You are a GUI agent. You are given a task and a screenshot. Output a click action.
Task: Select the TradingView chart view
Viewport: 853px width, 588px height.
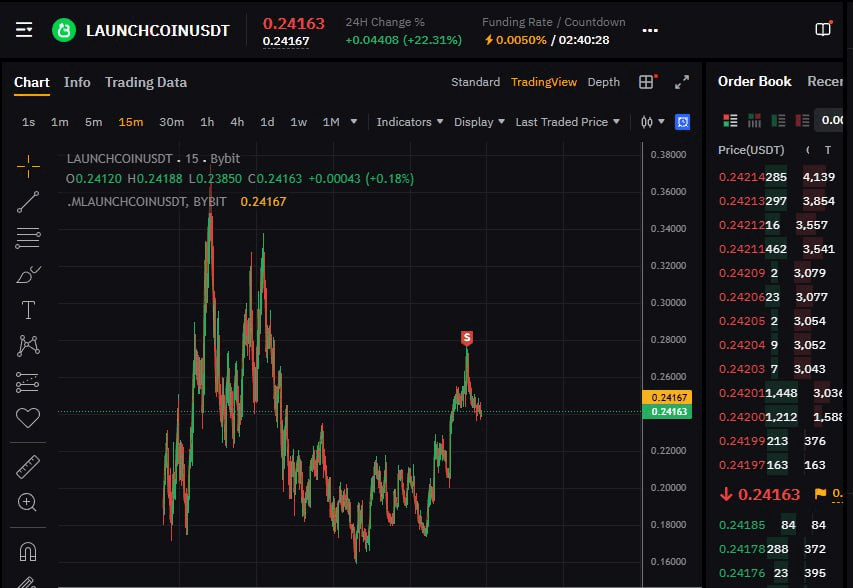543,82
